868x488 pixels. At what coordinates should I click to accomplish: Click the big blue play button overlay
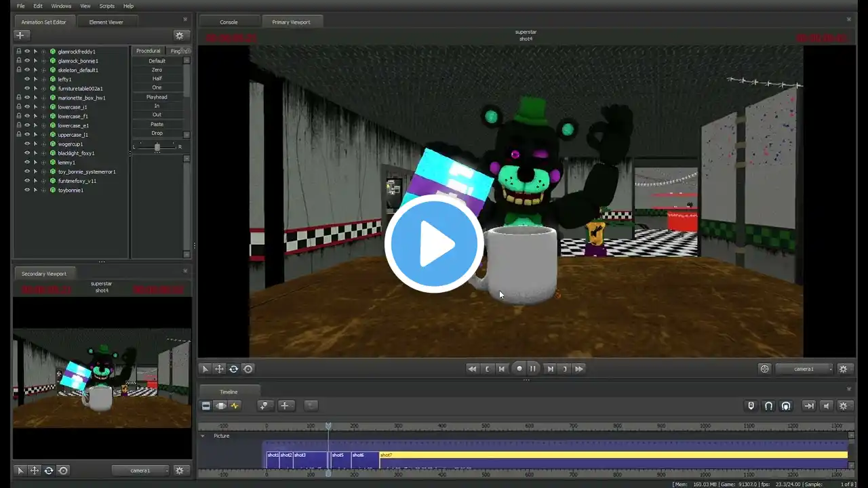pyautogui.click(x=434, y=244)
